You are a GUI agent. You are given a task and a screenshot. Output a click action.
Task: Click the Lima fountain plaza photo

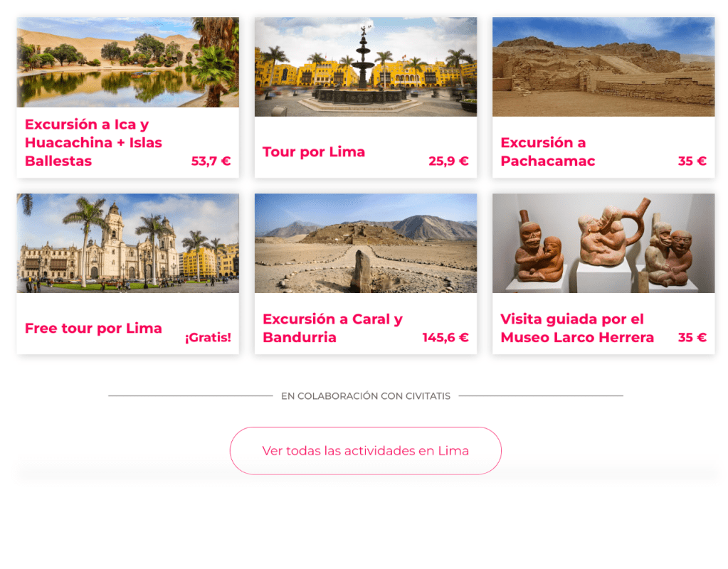tap(365, 67)
